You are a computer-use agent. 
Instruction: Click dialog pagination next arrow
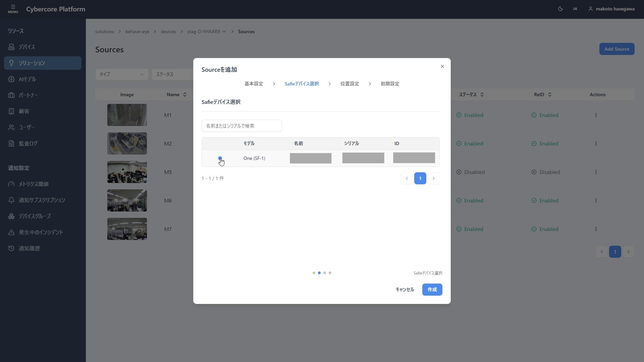coord(433,178)
